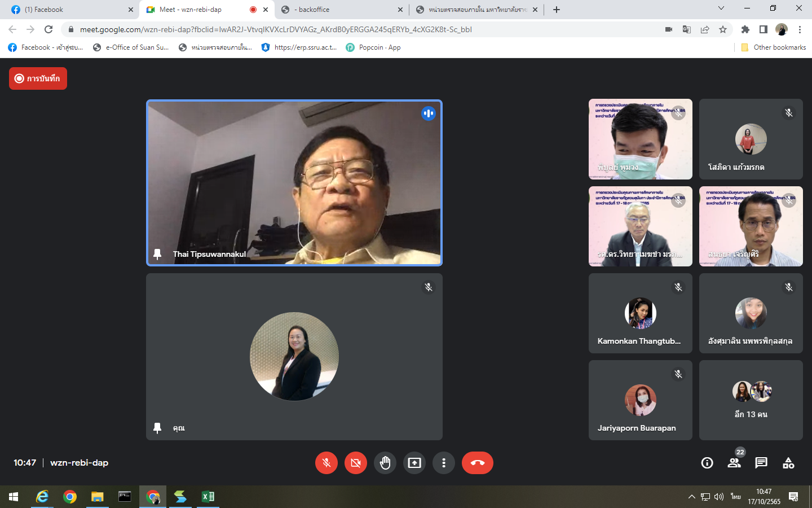This screenshot has width=812, height=508.
Task: Unpin the Thai Tipsuwannakul video tile
Action: (157, 254)
